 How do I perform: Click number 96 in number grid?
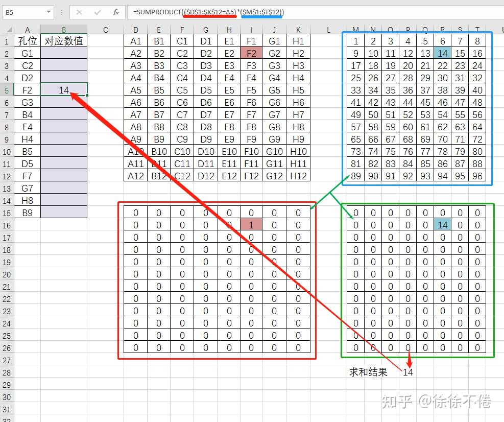[477, 176]
